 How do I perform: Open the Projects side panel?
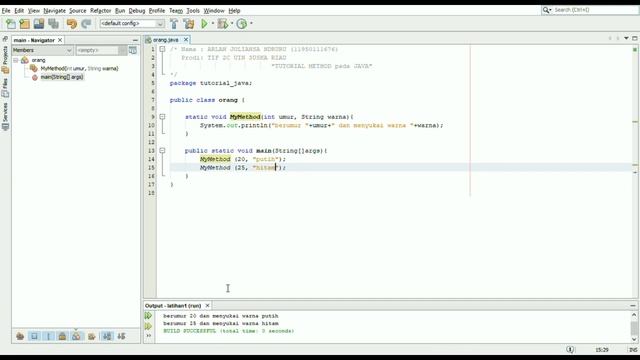[x=5, y=59]
